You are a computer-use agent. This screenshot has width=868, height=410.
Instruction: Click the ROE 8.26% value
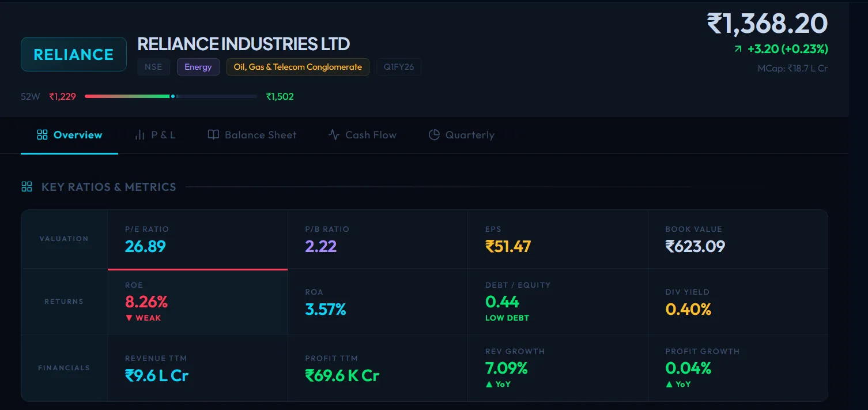[x=146, y=302]
